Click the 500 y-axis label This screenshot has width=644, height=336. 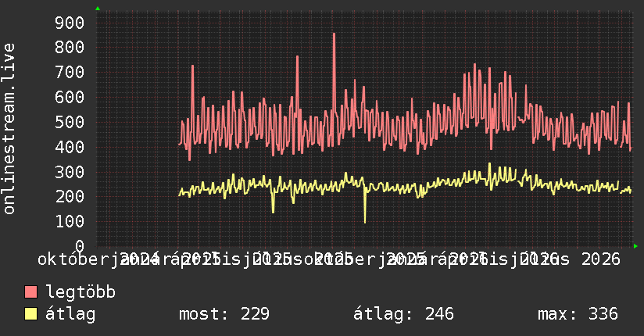click(x=70, y=122)
